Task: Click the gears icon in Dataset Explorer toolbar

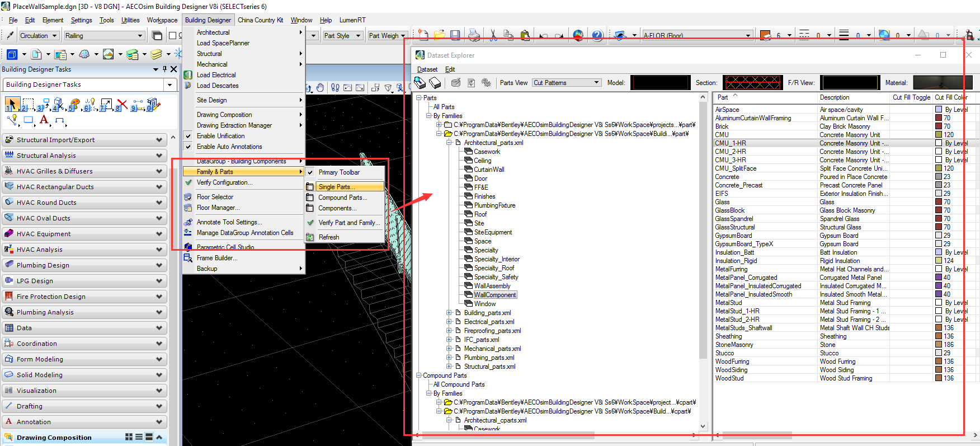Action: click(x=486, y=83)
